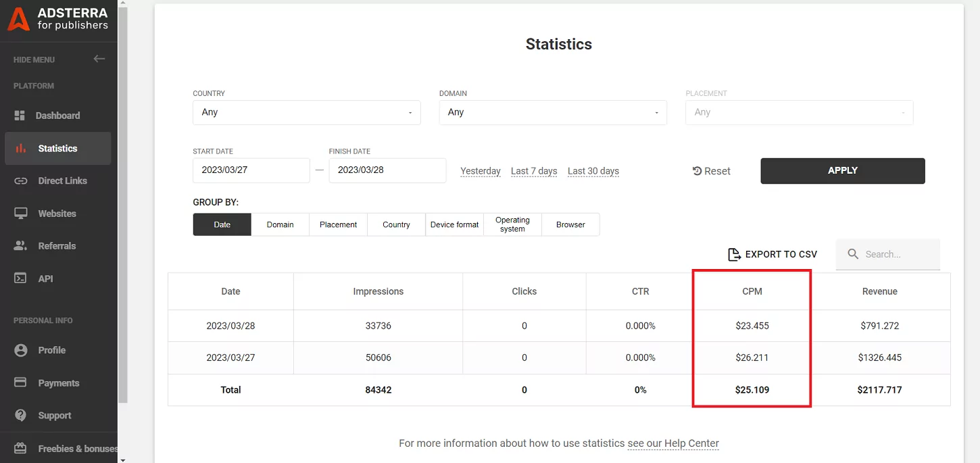Collapse sidebar with Hide Menu arrow

[99, 59]
